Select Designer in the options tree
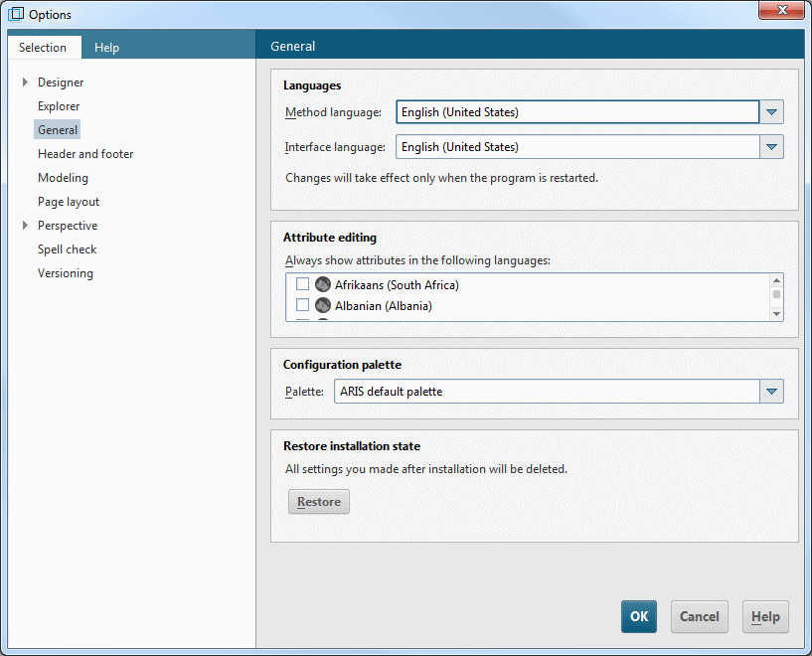Viewport: 812px width, 656px height. click(x=61, y=82)
